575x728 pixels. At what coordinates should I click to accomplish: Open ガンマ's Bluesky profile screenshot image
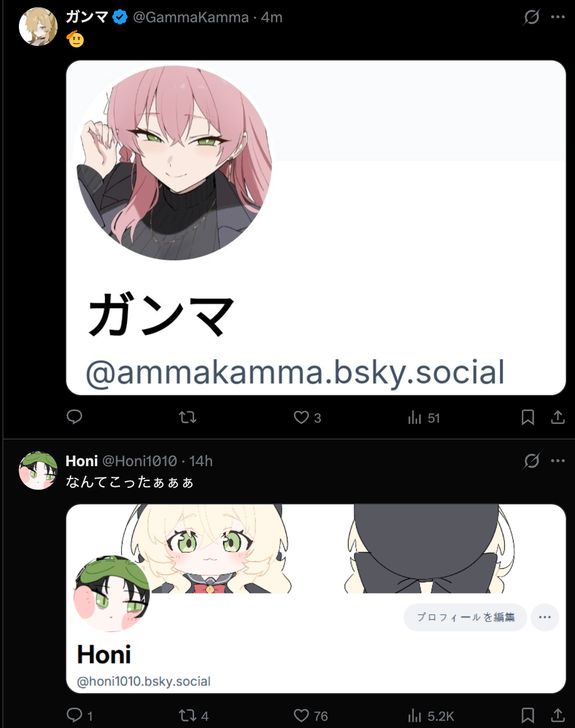[x=316, y=227]
